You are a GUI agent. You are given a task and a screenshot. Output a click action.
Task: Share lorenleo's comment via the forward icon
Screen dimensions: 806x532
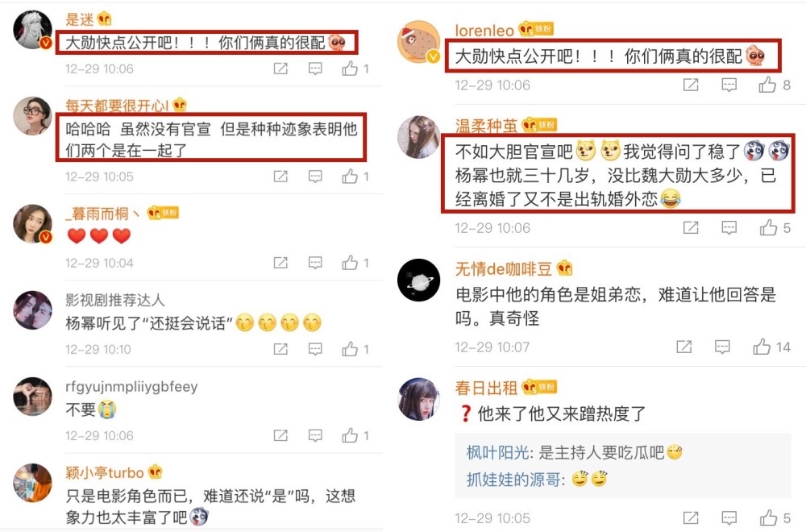[x=691, y=85]
